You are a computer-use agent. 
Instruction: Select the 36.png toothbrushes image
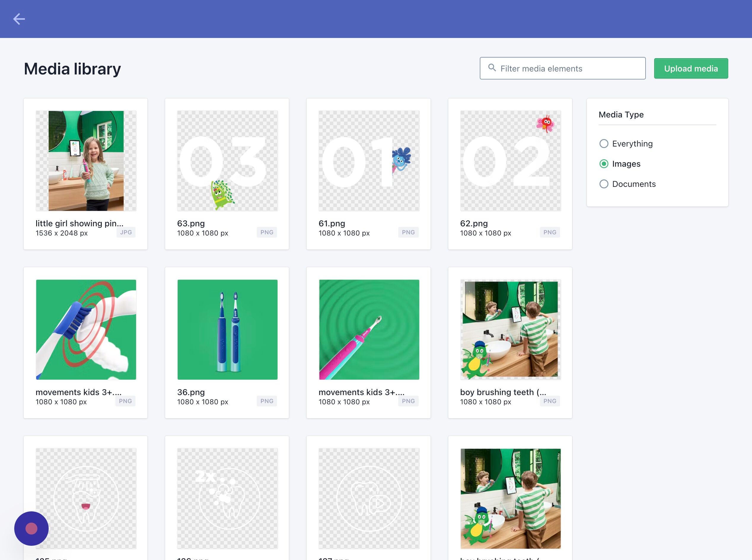click(227, 330)
